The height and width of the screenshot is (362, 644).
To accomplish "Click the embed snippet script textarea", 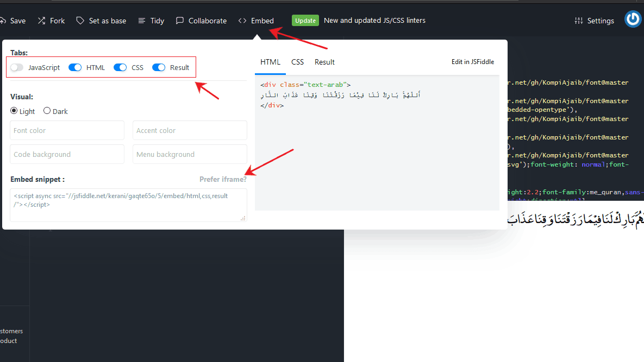I will (128, 205).
